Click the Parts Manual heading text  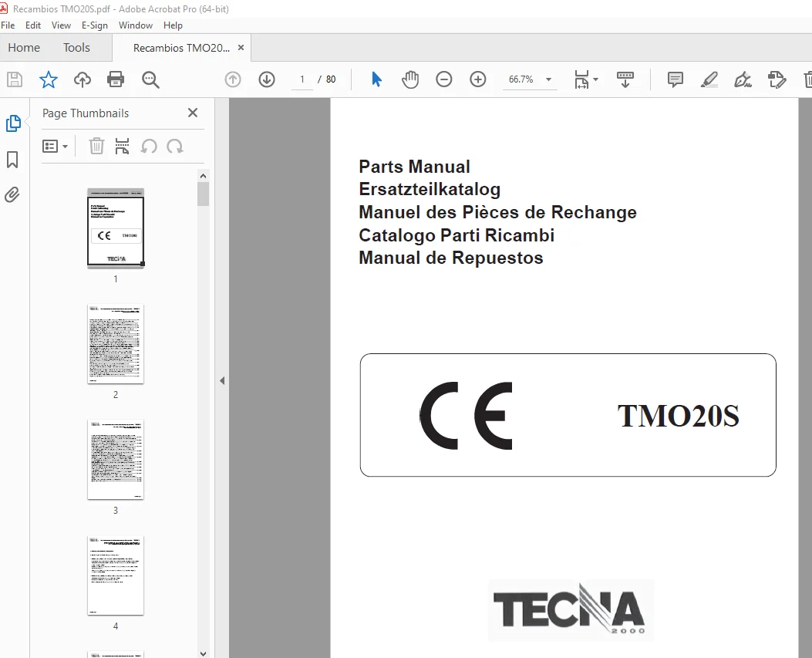pos(414,167)
